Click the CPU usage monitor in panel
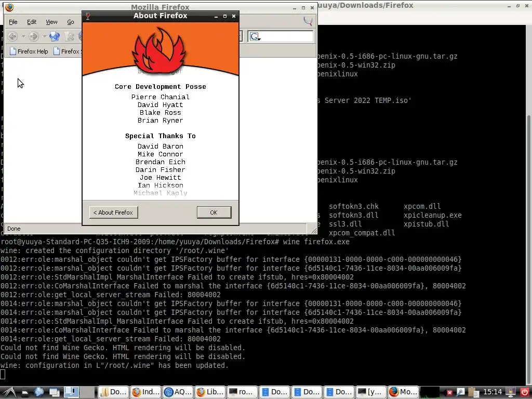Screen dimensions: 532x399 click(x=430, y=392)
